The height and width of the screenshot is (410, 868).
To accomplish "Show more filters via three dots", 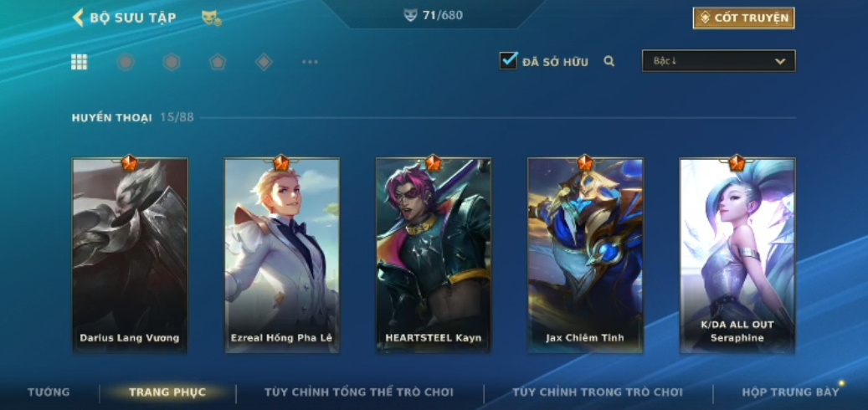I will point(310,62).
